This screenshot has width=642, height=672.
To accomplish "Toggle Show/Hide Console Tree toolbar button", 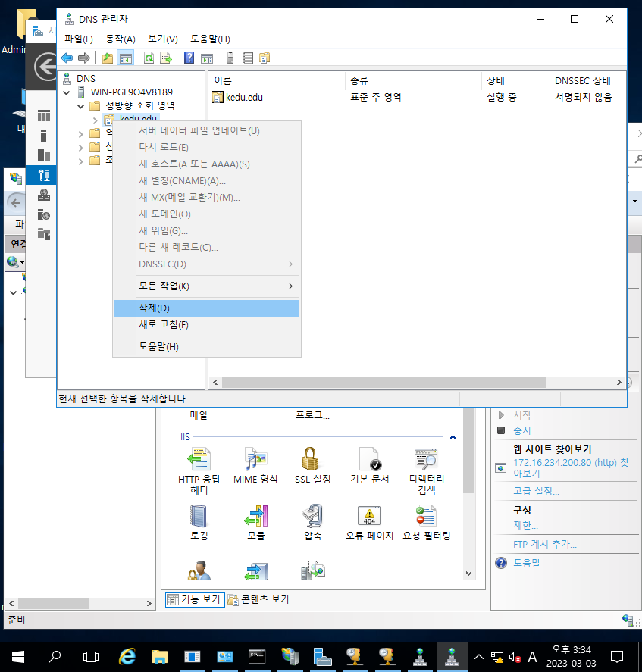I will coord(126,58).
